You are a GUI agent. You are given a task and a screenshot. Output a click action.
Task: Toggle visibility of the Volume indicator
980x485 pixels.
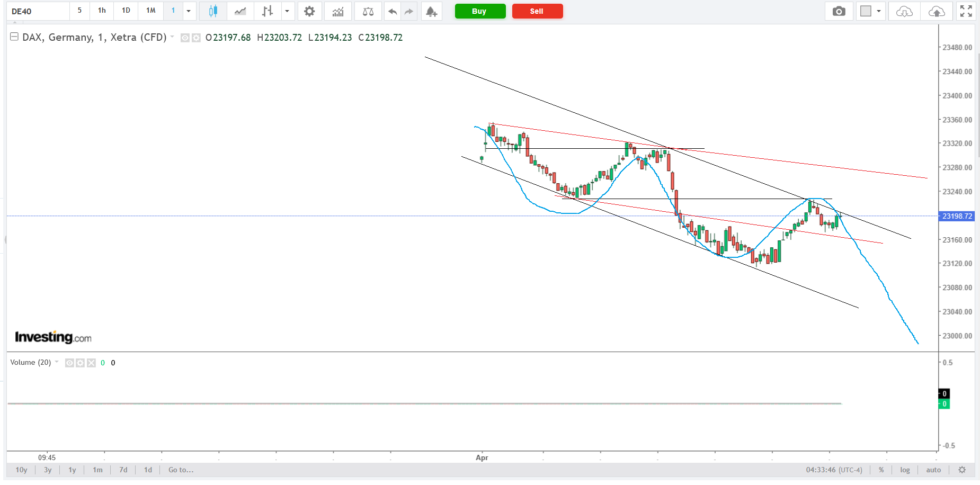tap(69, 363)
